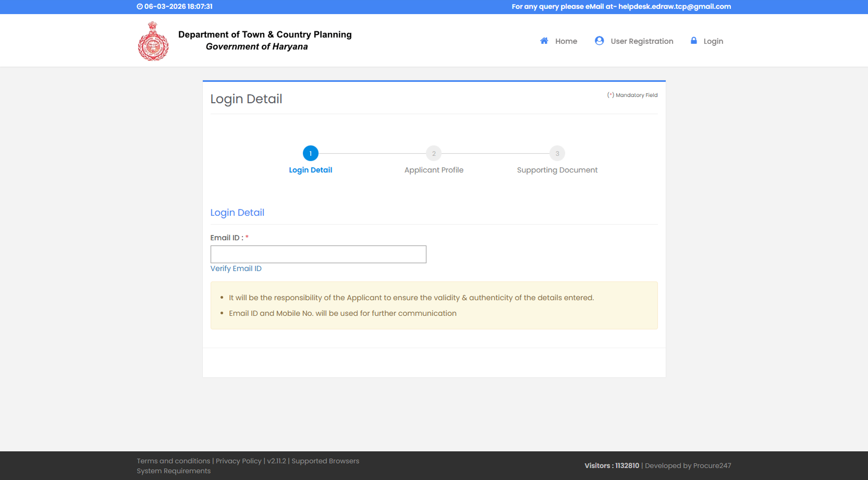The width and height of the screenshot is (868, 480).
Task: Switch to the Supporting Document step label
Action: coord(557,170)
